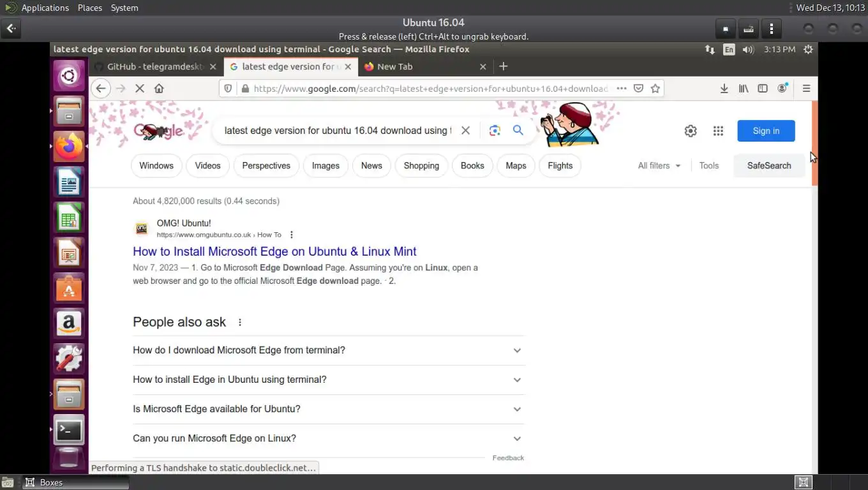Open People also ask options menu
Viewport: 868px width, 490px height.
(240, 322)
